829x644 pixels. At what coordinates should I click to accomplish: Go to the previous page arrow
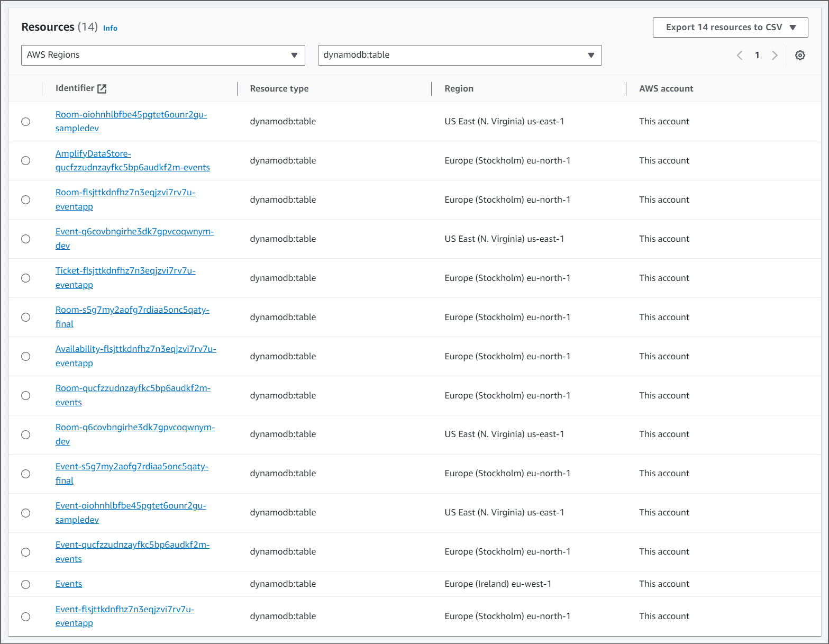coord(740,55)
